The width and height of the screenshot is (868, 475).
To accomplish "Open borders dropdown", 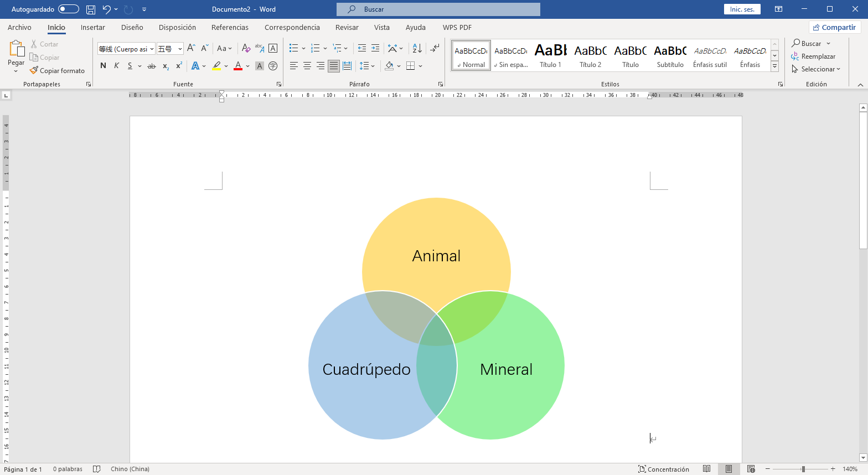I will coord(421,66).
